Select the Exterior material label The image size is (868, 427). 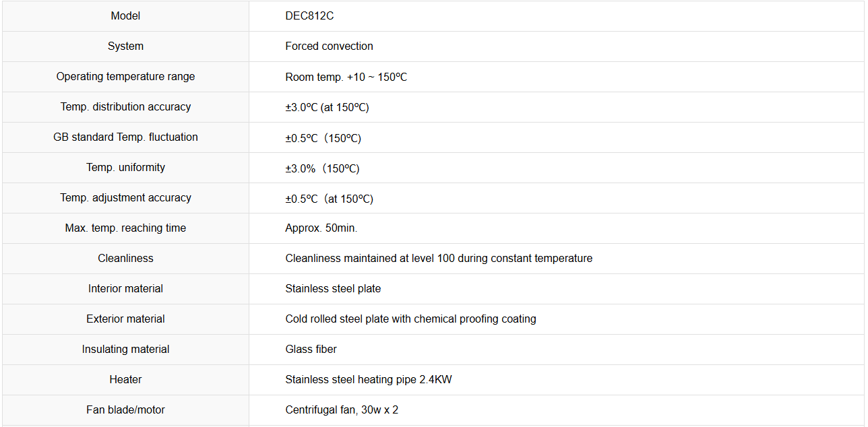pos(125,319)
